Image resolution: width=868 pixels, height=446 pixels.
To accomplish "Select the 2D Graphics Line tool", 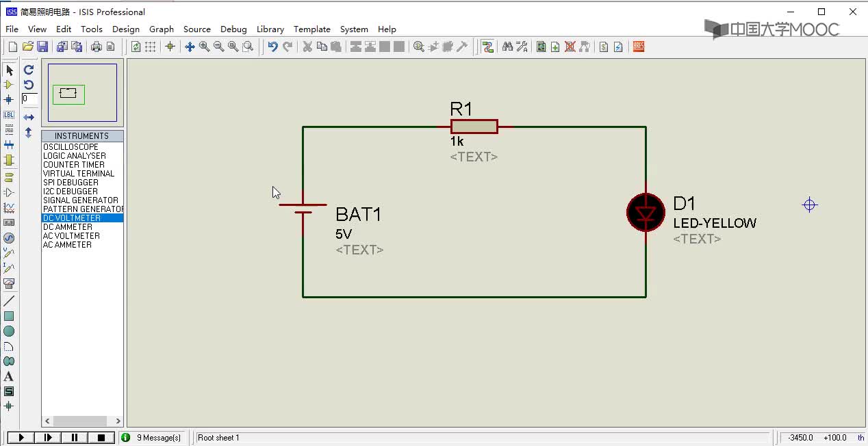I will click(9, 301).
